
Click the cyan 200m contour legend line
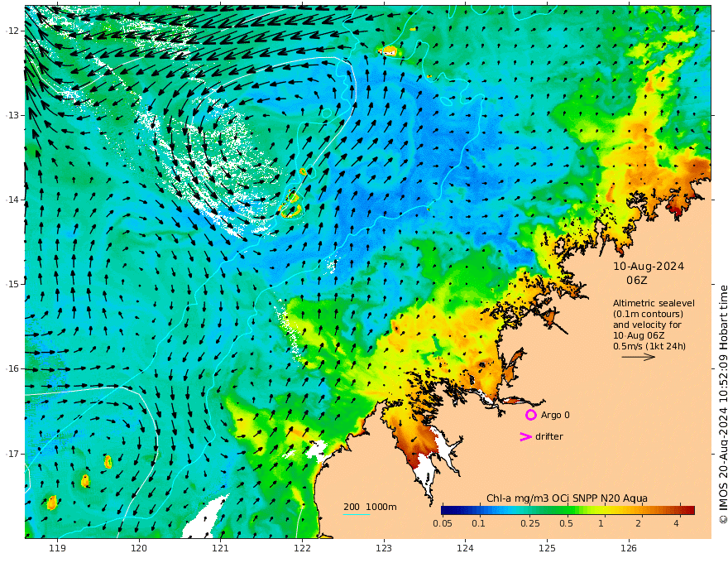coord(356,514)
